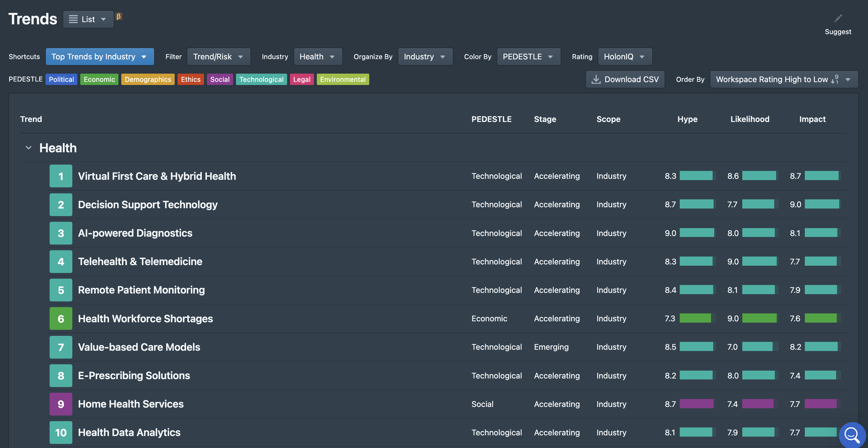Open the Top Trends by Industry shortcut dropdown
Screen dimensions: 868x448
click(100, 57)
